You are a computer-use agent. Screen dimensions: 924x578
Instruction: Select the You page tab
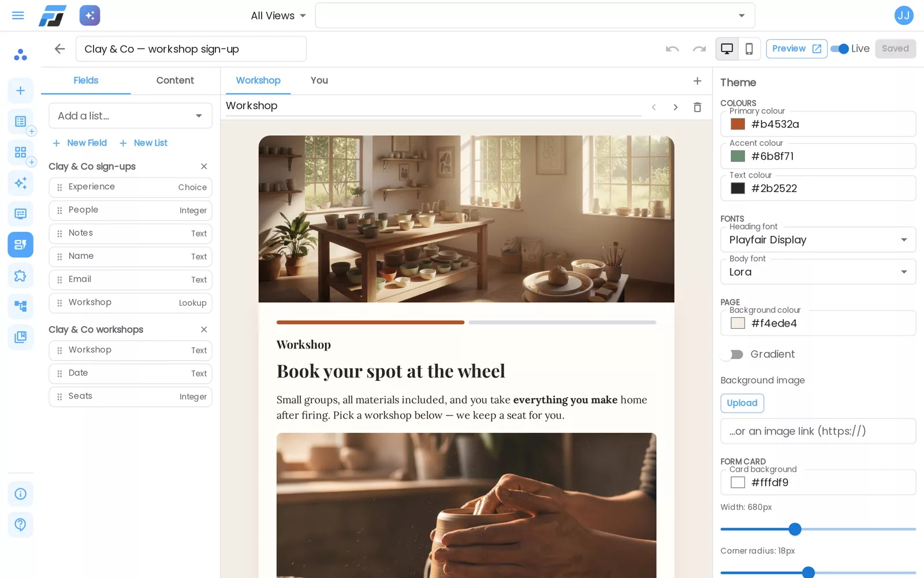tap(319, 80)
